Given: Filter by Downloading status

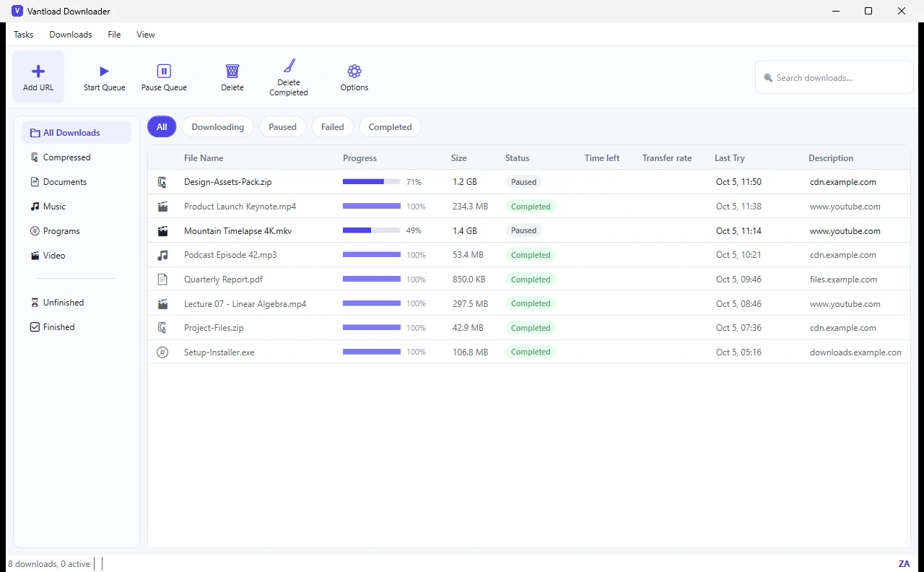Looking at the screenshot, I should (x=218, y=127).
